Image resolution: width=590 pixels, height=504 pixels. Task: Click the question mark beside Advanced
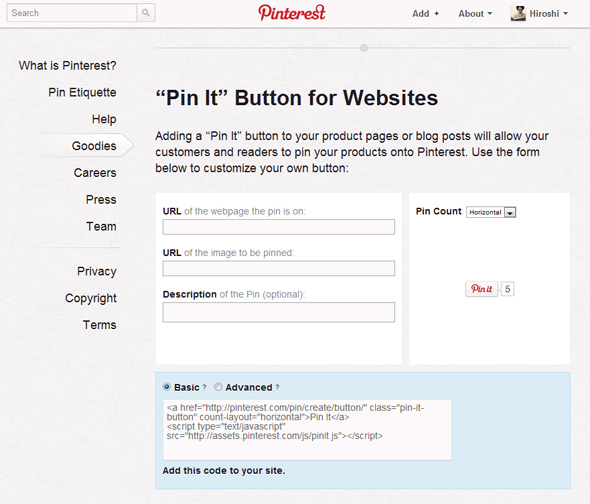coord(277,387)
